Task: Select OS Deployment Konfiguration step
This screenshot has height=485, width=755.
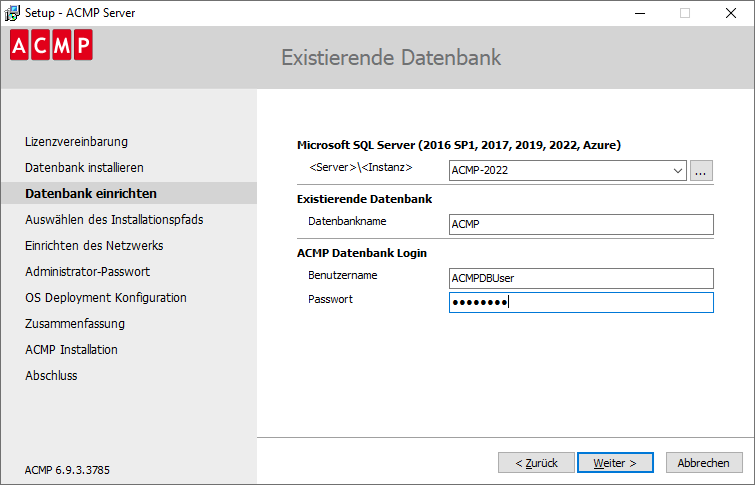Action: [x=106, y=298]
